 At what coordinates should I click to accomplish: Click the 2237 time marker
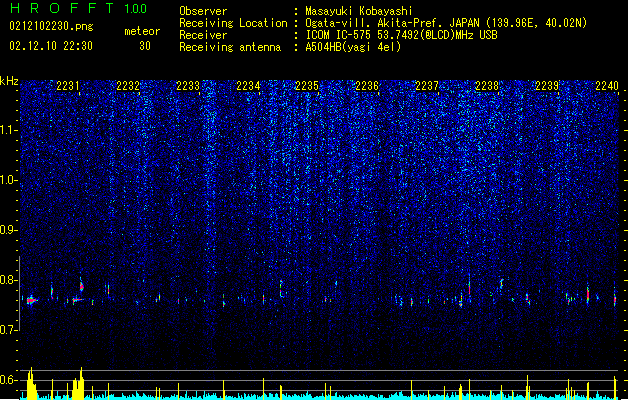coord(427,86)
